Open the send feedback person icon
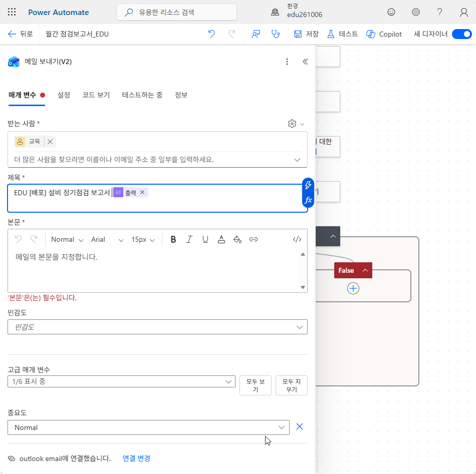The height and width of the screenshot is (474, 476). click(x=256, y=34)
